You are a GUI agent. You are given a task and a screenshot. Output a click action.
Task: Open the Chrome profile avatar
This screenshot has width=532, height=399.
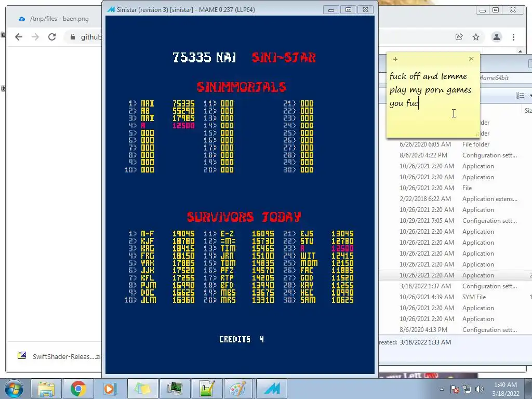coord(497,37)
